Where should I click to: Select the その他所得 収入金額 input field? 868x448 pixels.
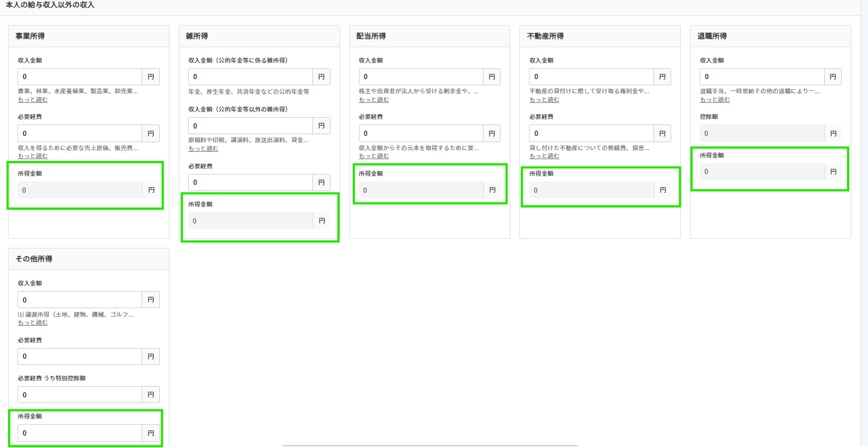[80, 300]
